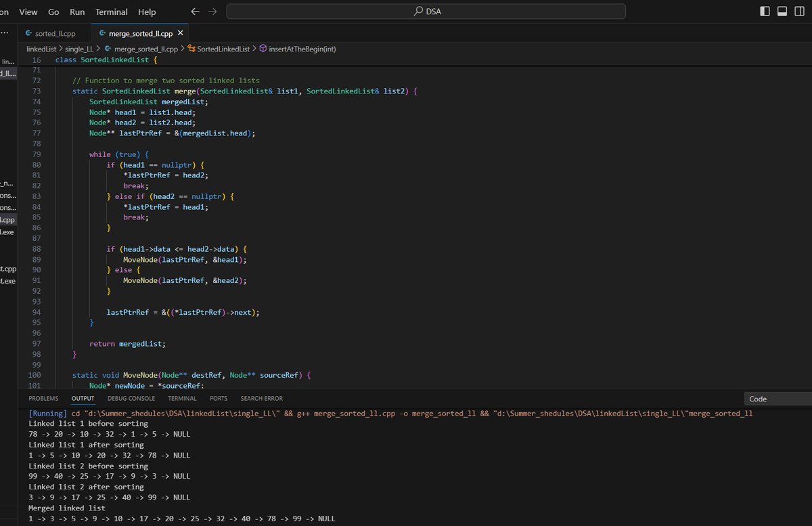Click the 'while (true) {' code line
Screen dimensions: 812x526
point(118,154)
